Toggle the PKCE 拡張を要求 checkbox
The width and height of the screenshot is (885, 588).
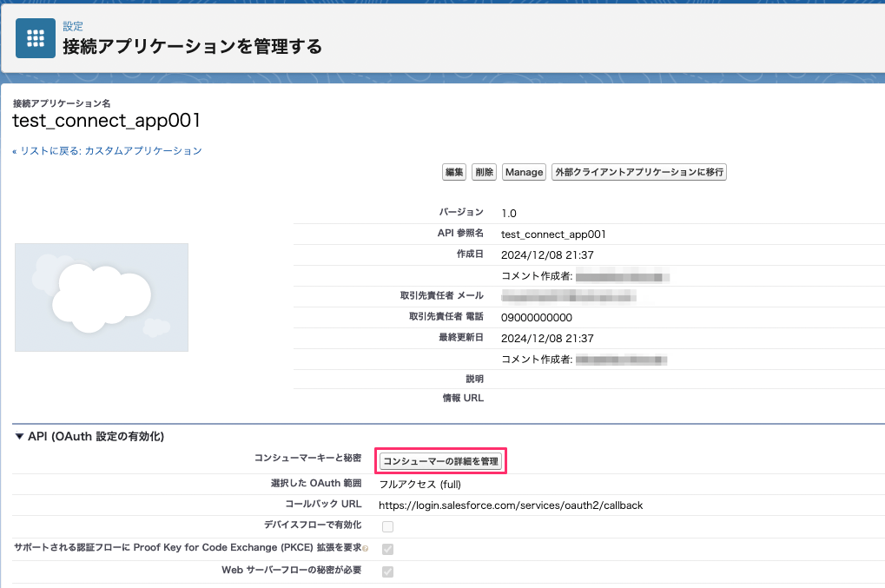pos(387,549)
